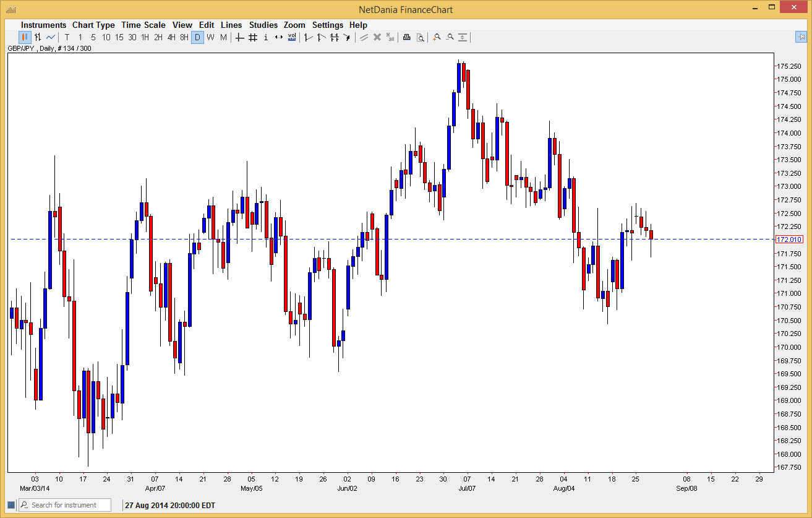
Task: Select the Weekly (W) time scale
Action: 210,38
